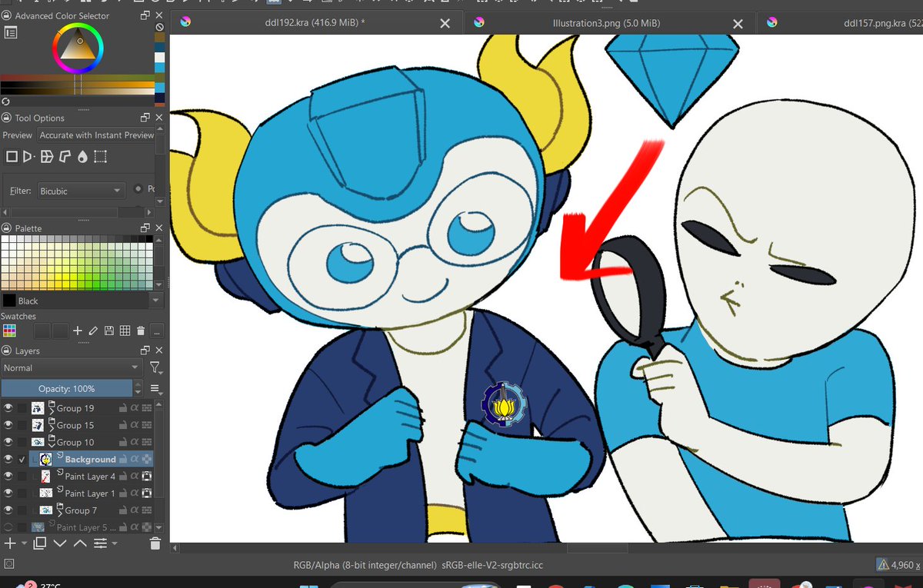The image size is (923, 588).
Task: Open the layer filter funnel menu
Action: tap(155, 368)
